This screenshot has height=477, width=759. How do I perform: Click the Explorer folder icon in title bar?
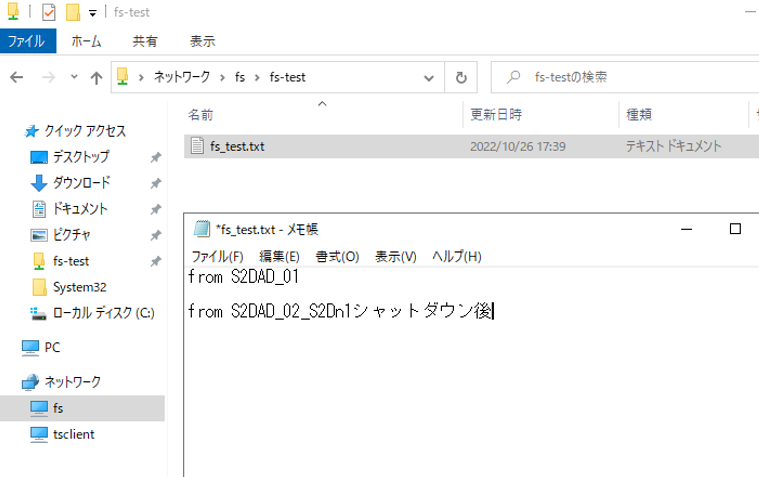[13, 11]
